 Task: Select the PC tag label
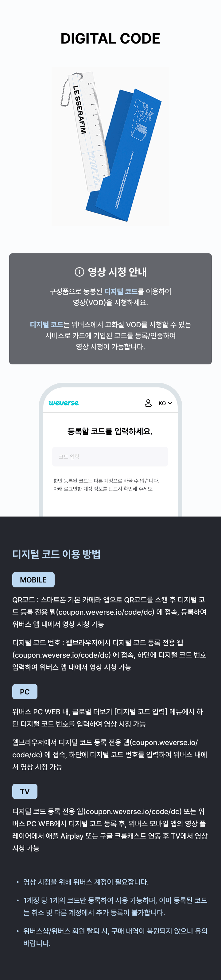(x=25, y=692)
